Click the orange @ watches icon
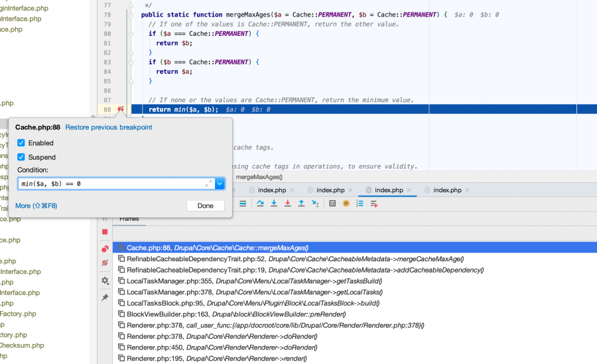597x364 pixels. tap(346, 204)
